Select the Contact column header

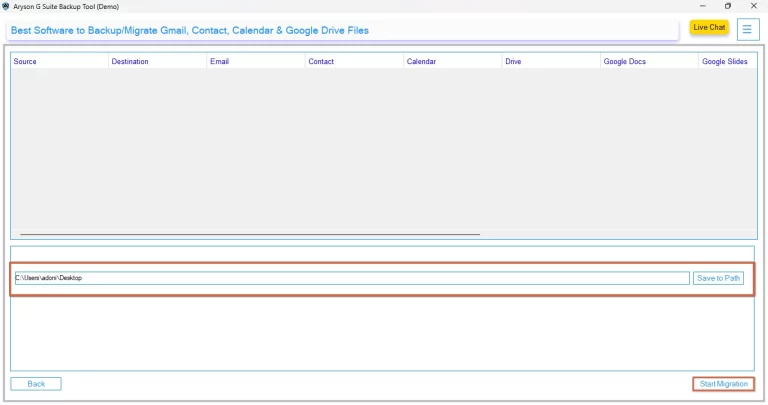point(354,61)
